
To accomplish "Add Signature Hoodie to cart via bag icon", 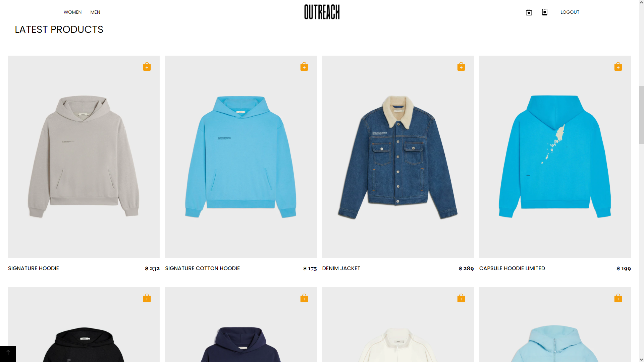I will click(x=147, y=66).
